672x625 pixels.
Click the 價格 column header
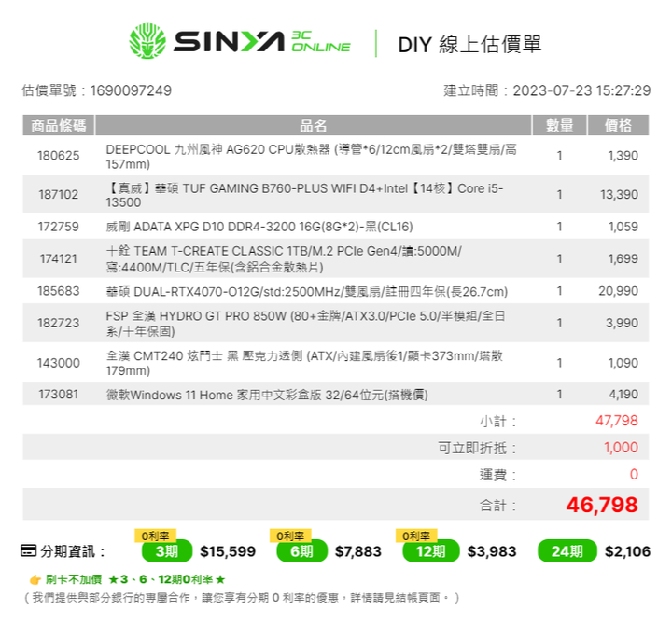pyautogui.click(x=618, y=125)
